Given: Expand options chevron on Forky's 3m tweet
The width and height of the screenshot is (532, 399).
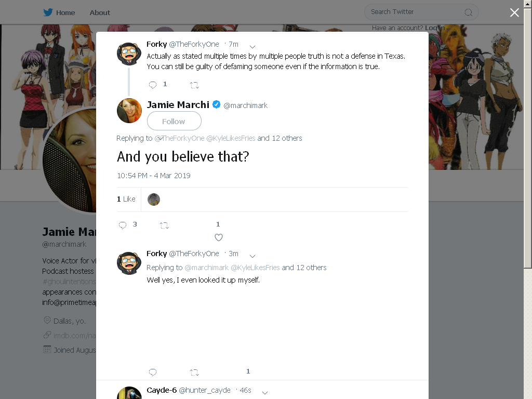Looking at the screenshot, I should pos(252,256).
